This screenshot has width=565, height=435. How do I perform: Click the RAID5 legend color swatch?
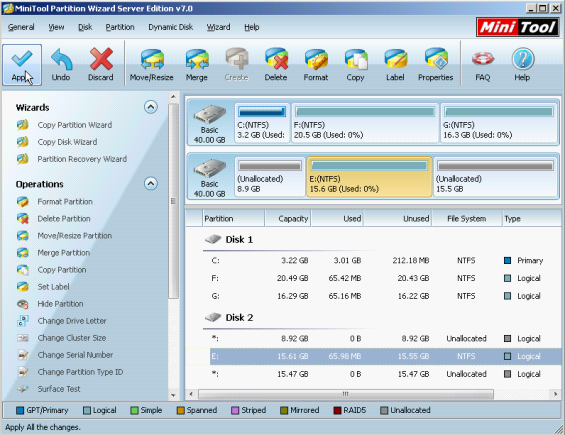click(337, 410)
